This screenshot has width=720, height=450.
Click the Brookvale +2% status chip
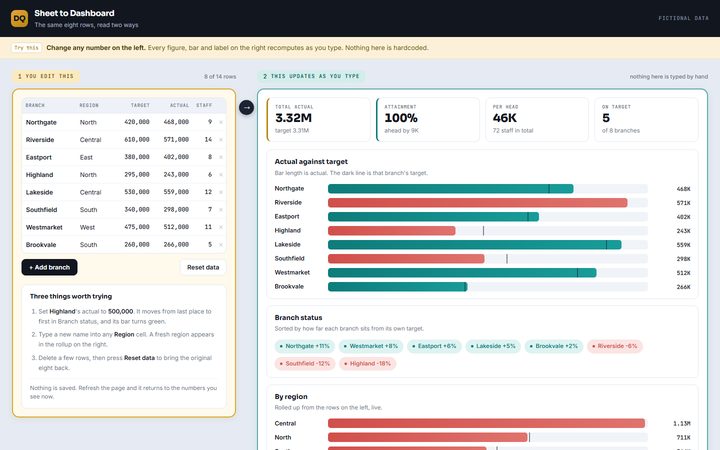coord(554,346)
